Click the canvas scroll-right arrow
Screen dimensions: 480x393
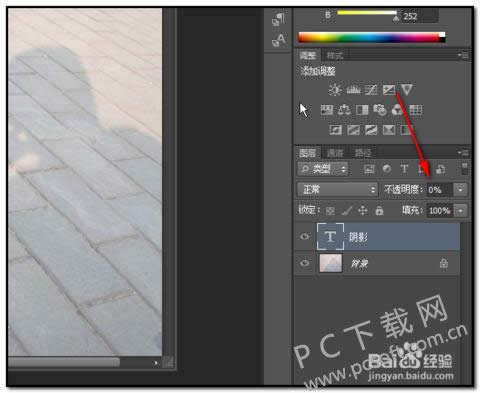pos(156,362)
